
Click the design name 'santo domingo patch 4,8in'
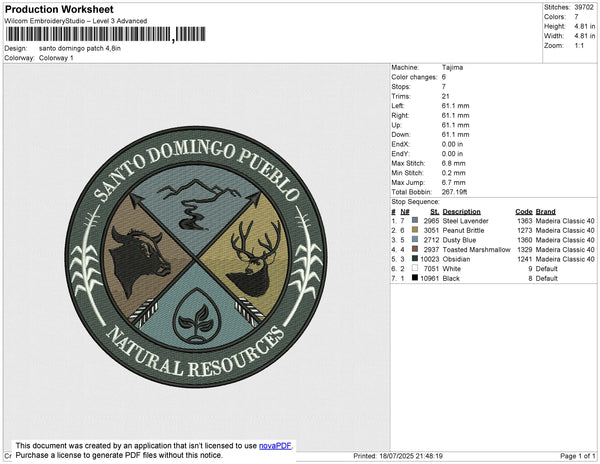point(80,49)
